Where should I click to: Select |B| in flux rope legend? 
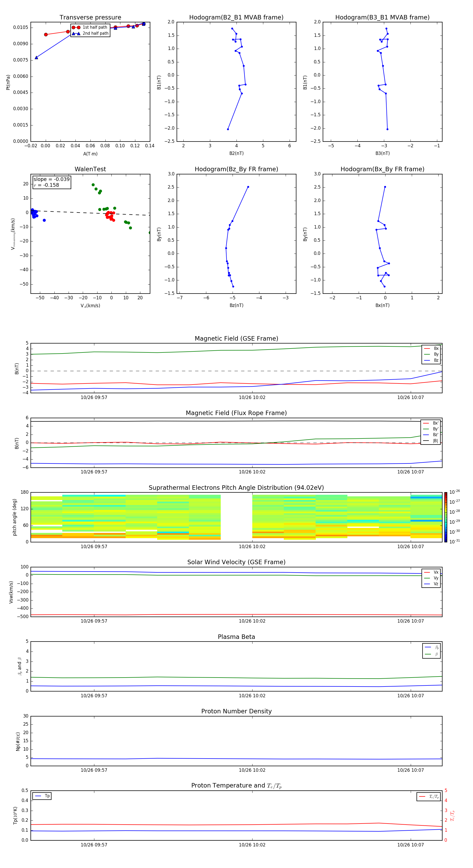coord(431,441)
